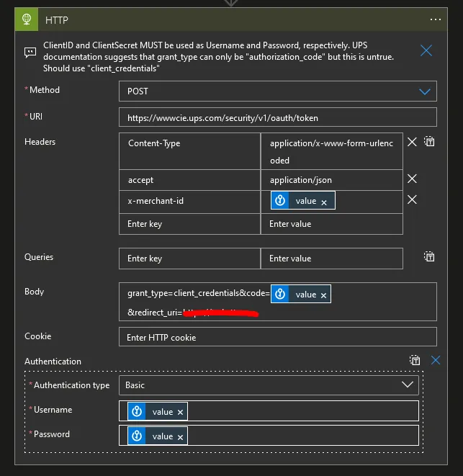Open Authentication type dropdown showing Basic
The width and height of the screenshot is (463, 476).
point(269,385)
